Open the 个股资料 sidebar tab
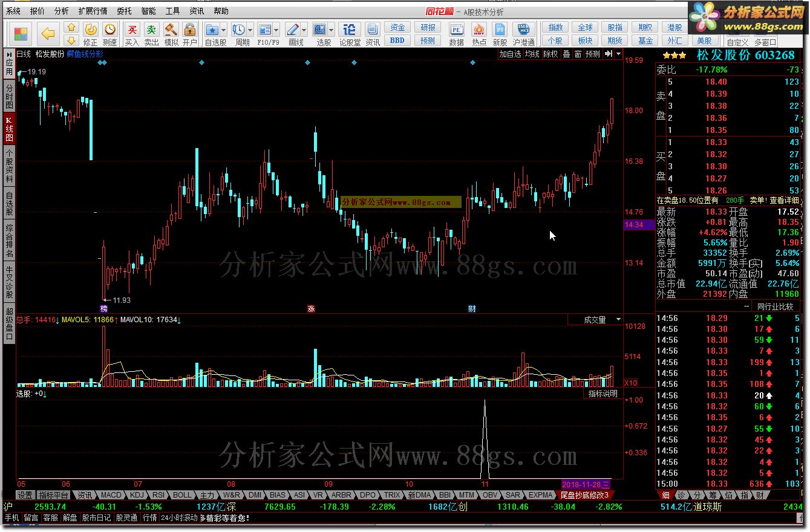 [9, 166]
